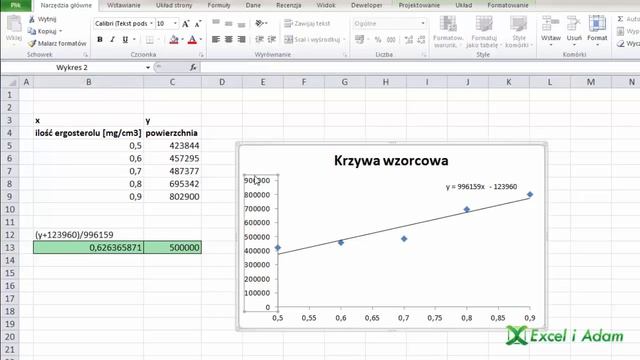The width and height of the screenshot is (640, 360).
Task: Click the cell borders icon
Action: (150, 40)
